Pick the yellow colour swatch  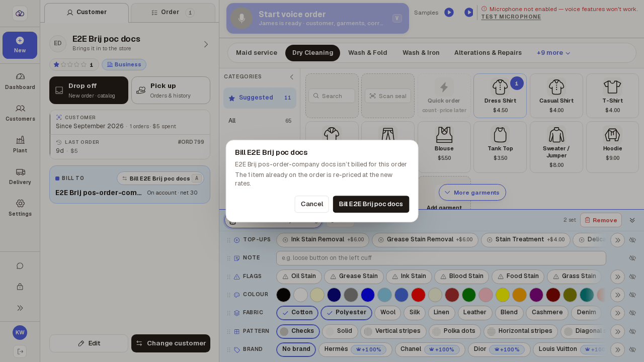click(x=503, y=295)
